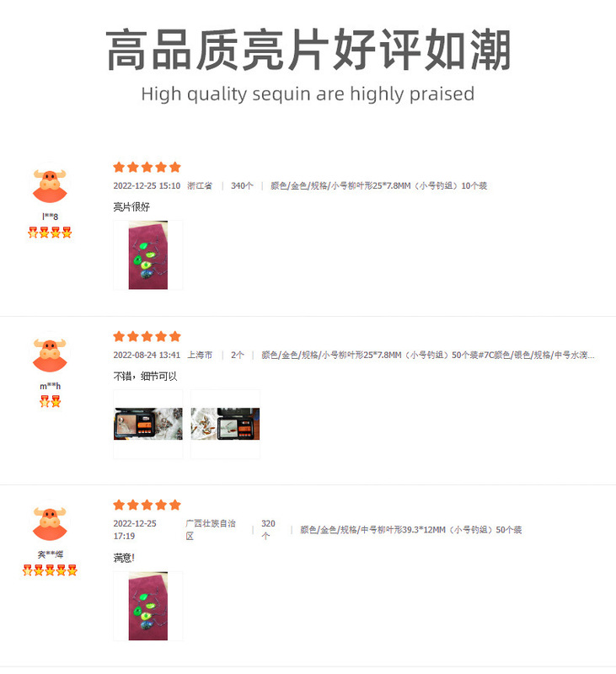The height and width of the screenshot is (674, 616).
Task: Click the heading 高品质亮片好评如潮
Action: (x=308, y=50)
